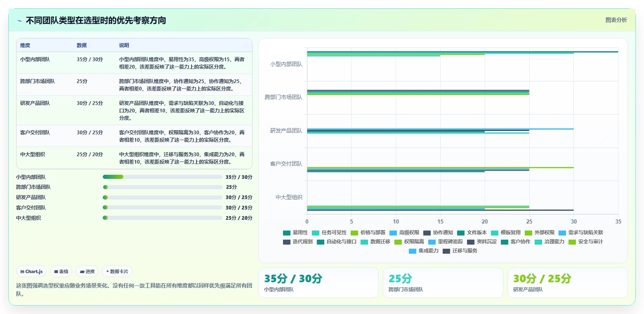The width and height of the screenshot is (644, 314).
Task: Click the 研发产品团队 progress bar
Action: [x=163, y=197]
